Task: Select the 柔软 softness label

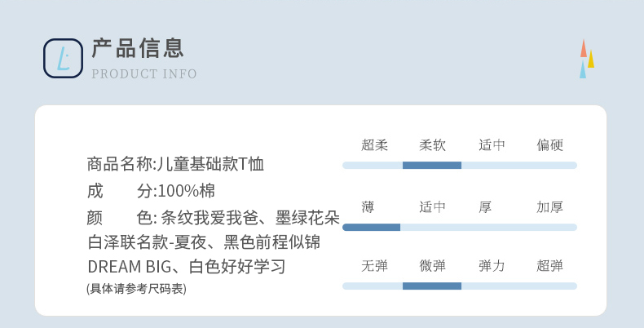Action: click(x=432, y=145)
